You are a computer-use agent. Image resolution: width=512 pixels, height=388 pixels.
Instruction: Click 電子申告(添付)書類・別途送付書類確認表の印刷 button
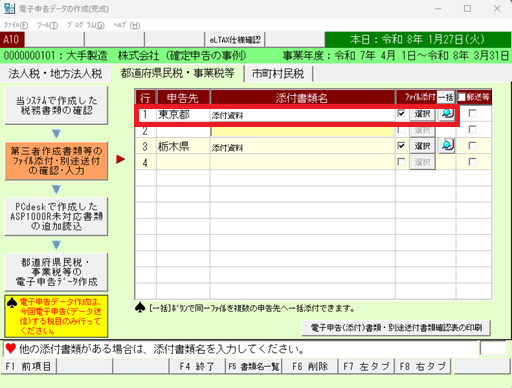(x=396, y=328)
